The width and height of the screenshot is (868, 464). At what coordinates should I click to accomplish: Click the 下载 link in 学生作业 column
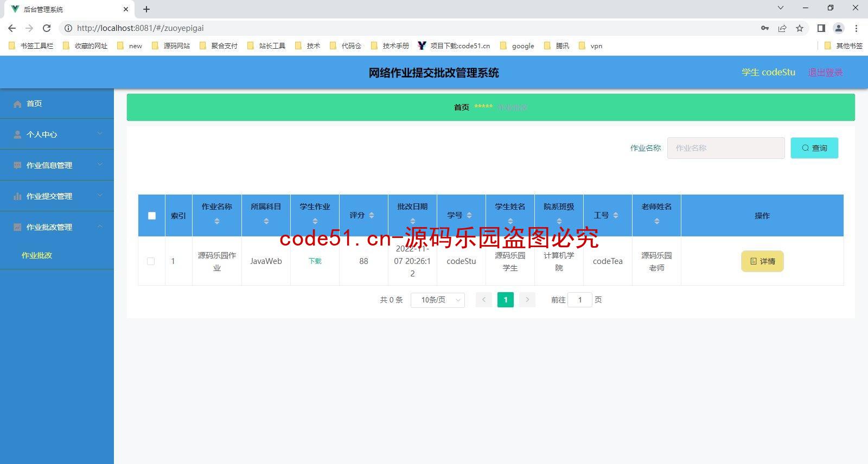coord(315,261)
